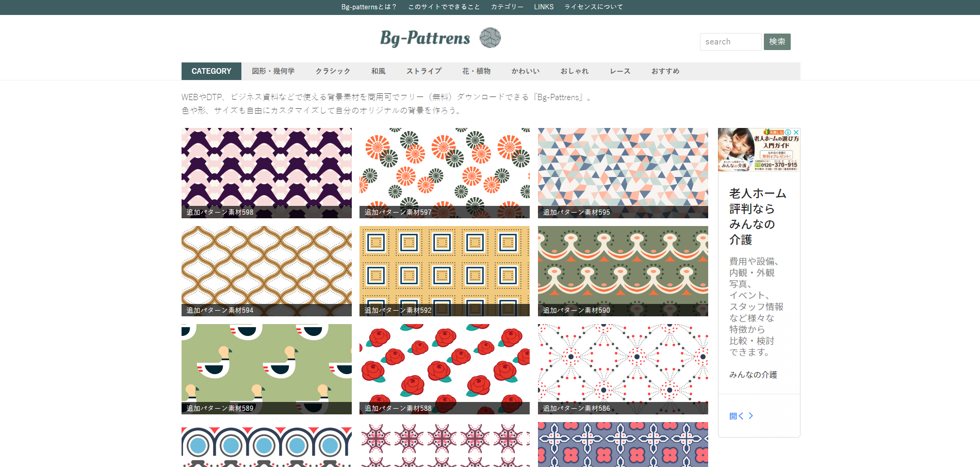Select the 和風 category

378,71
